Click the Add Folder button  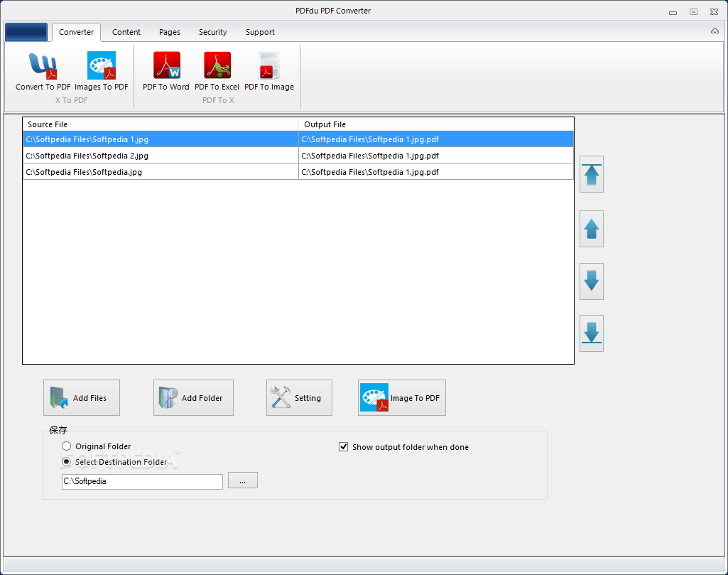coord(194,397)
